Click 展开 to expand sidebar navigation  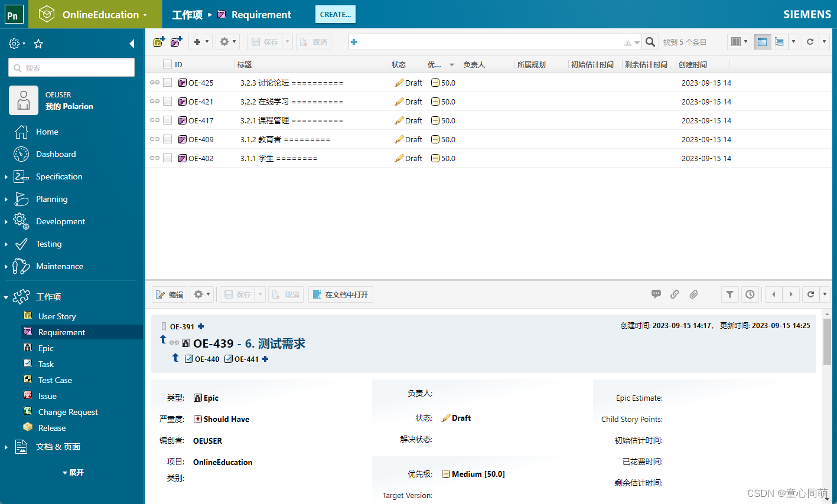pyautogui.click(x=73, y=472)
